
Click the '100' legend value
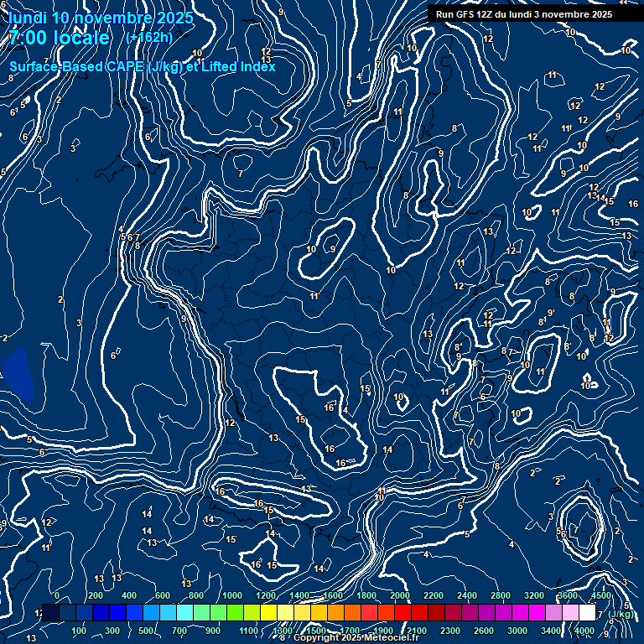click(79, 631)
